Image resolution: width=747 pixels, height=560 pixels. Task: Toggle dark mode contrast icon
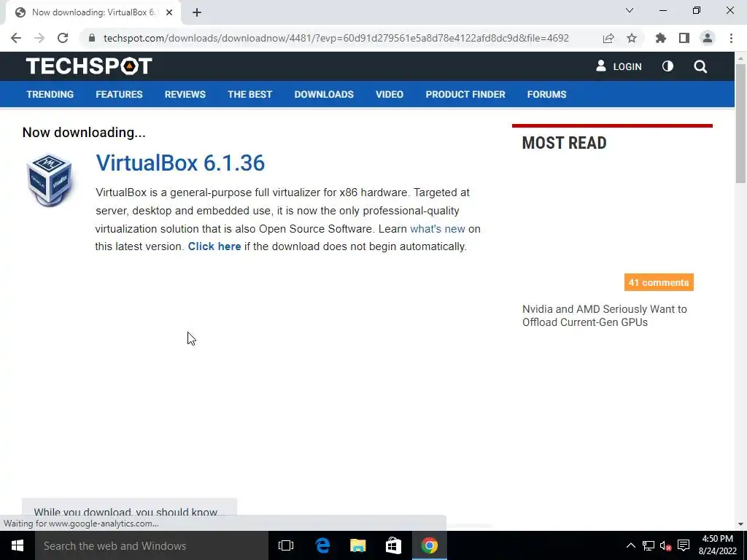pos(667,66)
